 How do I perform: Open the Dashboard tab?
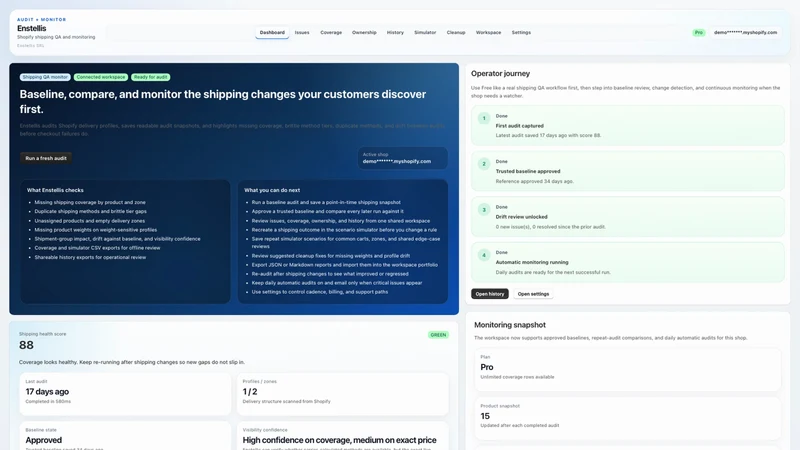pos(272,33)
